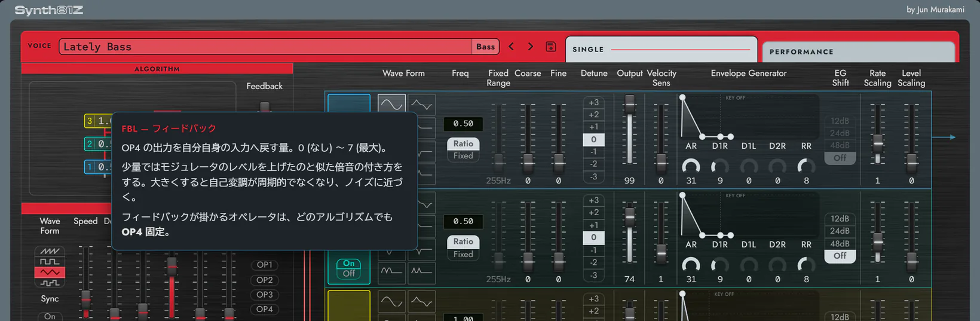Click D2R knob in the first operator row
980x321 pixels.
777,166
